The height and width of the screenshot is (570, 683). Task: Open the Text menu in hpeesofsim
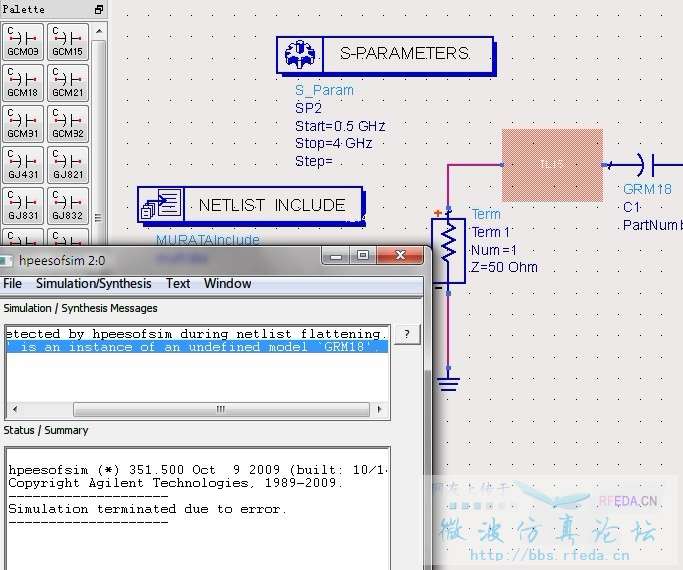178,283
